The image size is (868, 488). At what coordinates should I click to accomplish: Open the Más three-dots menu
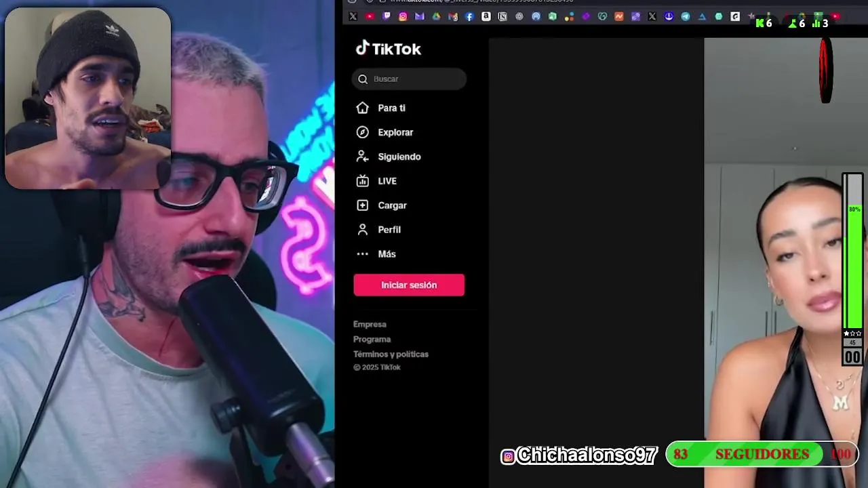tap(363, 254)
